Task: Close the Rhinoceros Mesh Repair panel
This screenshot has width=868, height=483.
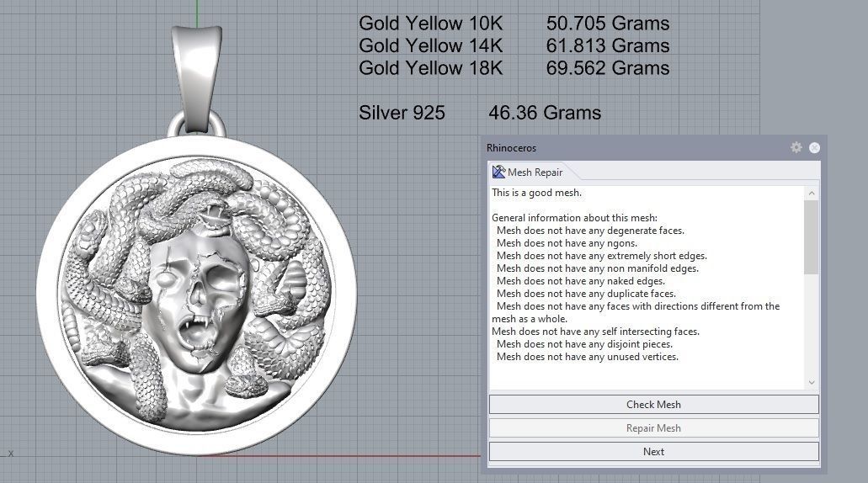Action: pos(814,148)
